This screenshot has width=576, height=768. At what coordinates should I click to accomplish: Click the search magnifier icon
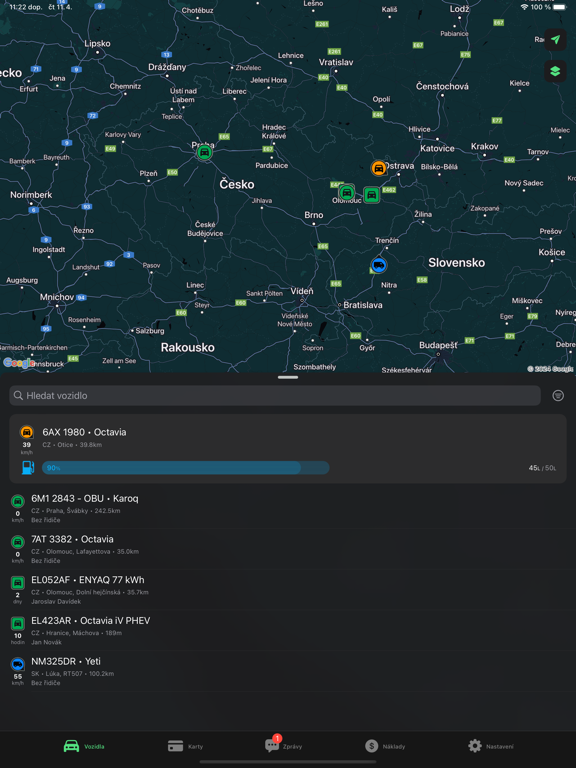18,395
